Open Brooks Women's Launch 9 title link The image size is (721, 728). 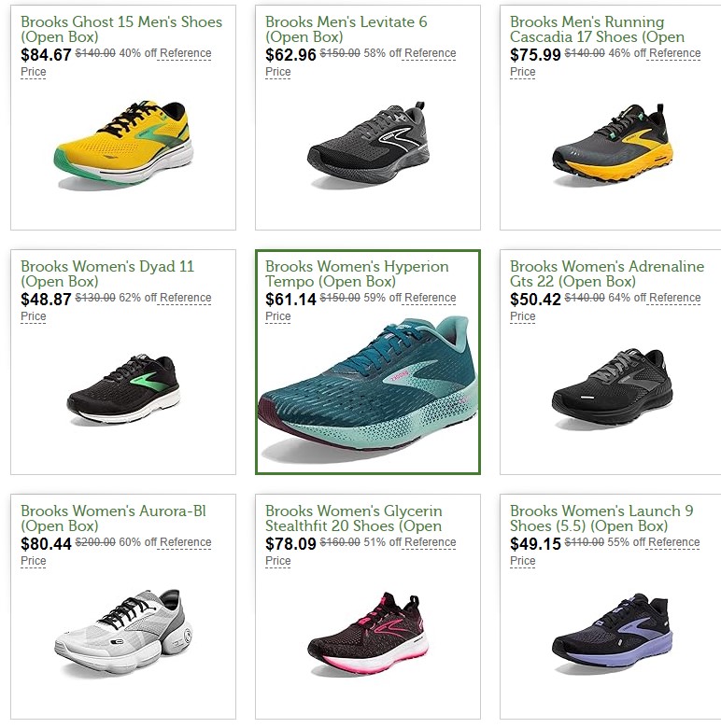(601, 518)
